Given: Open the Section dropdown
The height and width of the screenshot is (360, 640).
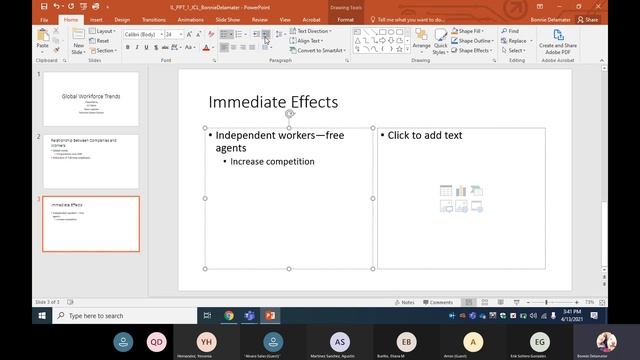Looking at the screenshot, I should click(x=103, y=51).
